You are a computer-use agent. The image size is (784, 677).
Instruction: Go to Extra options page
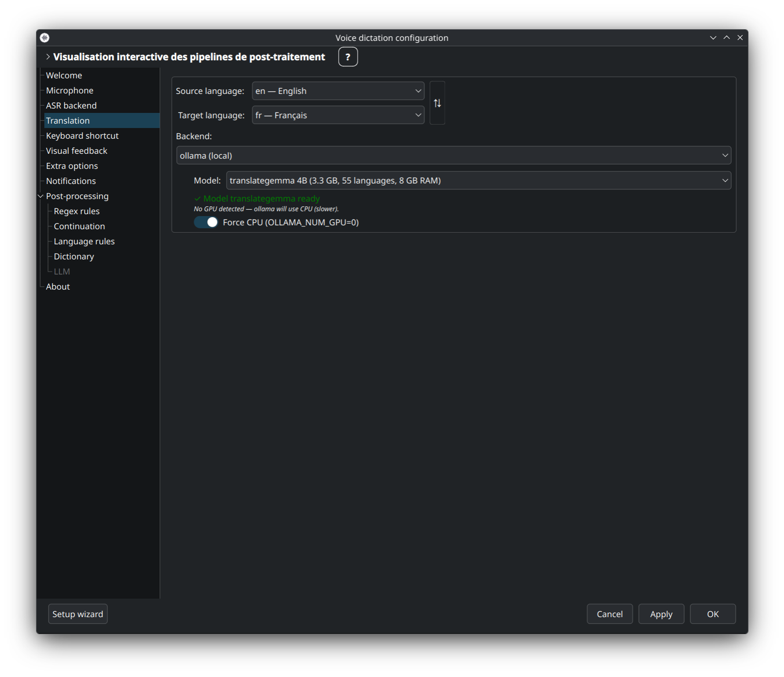[72, 166]
